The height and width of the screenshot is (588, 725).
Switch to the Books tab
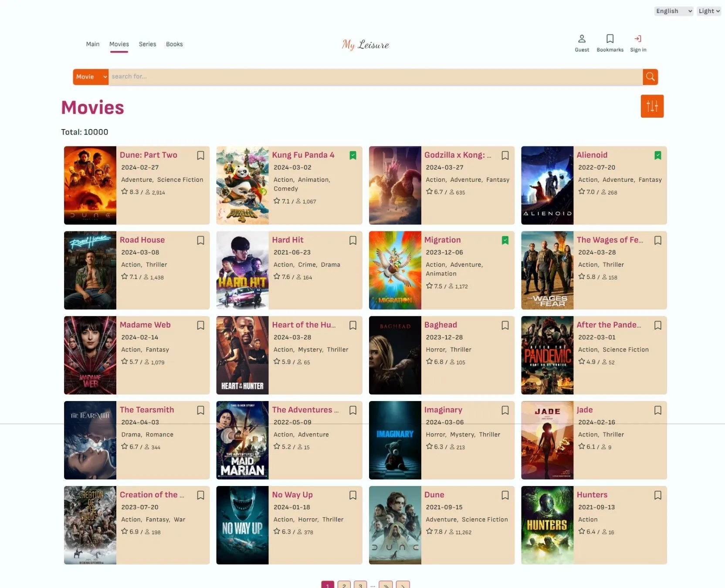click(x=174, y=44)
